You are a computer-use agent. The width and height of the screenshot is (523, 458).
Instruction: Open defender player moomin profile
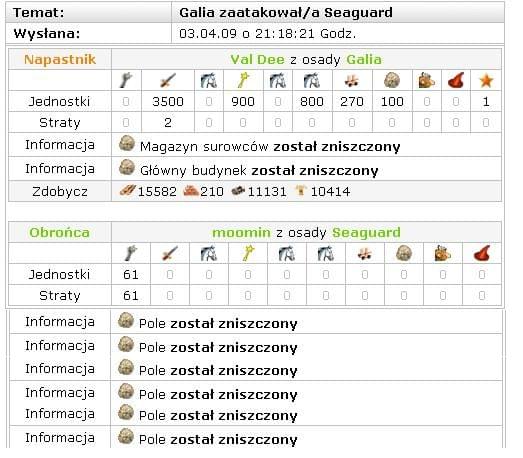[x=241, y=233]
